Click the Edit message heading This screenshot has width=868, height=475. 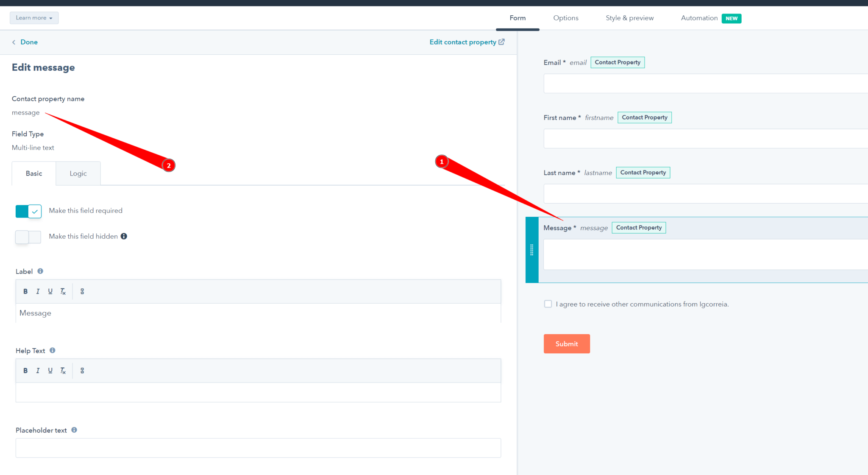click(43, 67)
